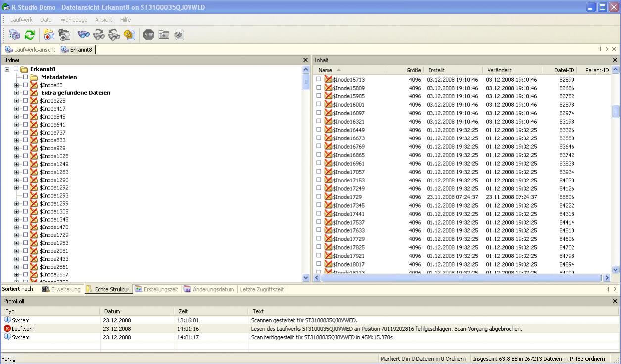Screen dimensions: 621x364
Task: Click crossed folder icon of $Inode16449 in list
Action: coord(328,130)
